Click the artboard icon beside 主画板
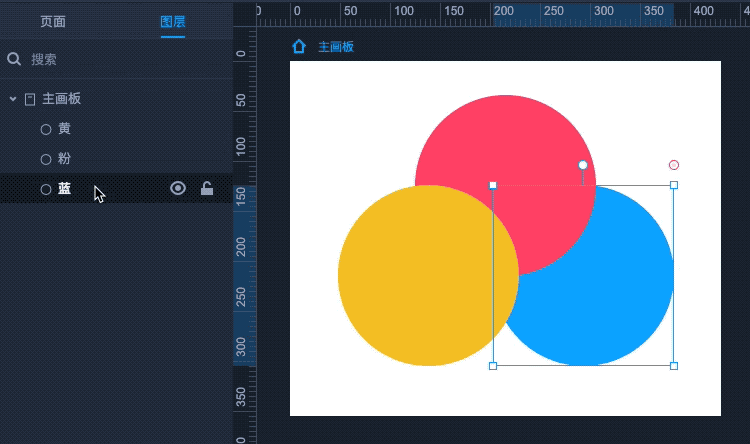750x444 pixels. coord(30,99)
